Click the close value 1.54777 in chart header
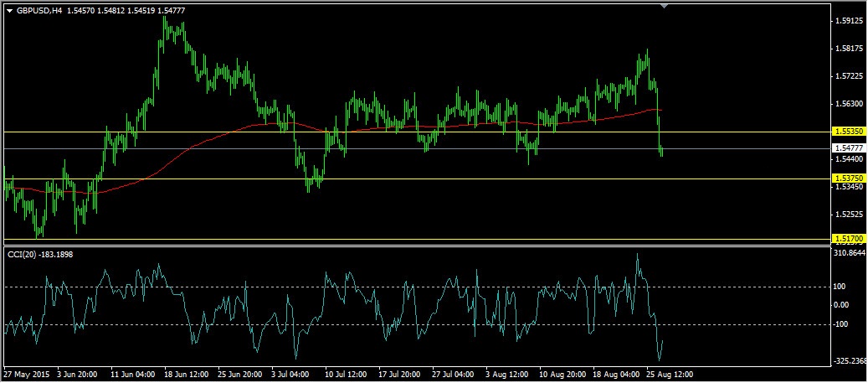This screenshot has width=868, height=383. 171,10
